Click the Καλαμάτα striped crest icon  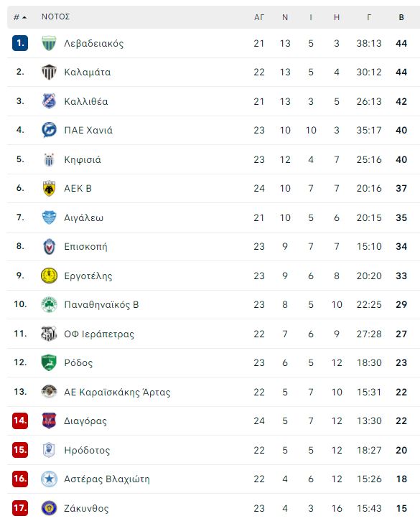click(49, 72)
